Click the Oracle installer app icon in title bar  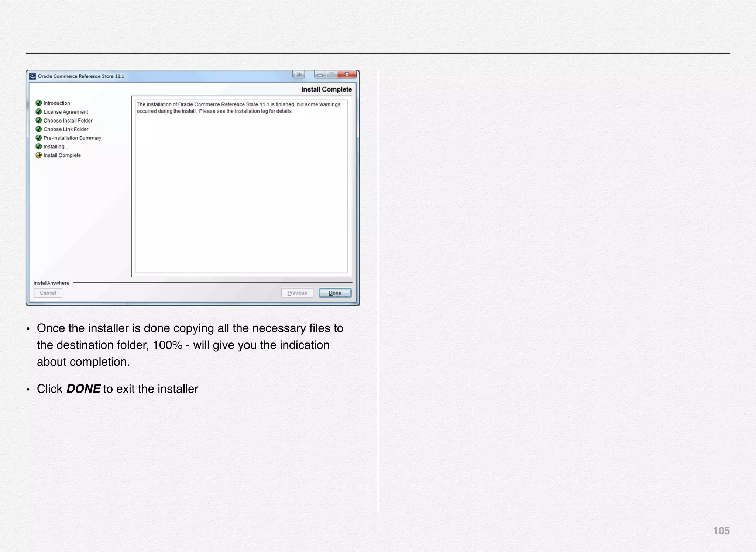(32, 76)
